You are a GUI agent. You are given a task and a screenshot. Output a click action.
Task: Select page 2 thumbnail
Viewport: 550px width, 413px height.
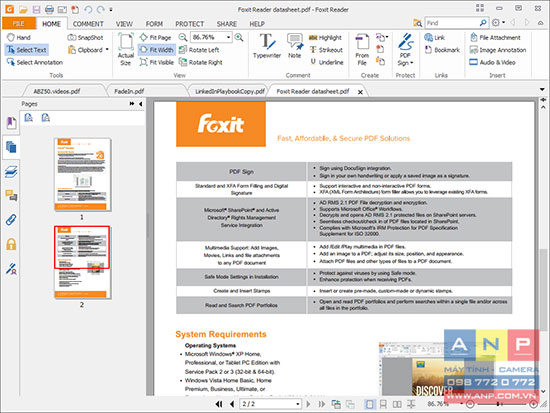[82, 262]
